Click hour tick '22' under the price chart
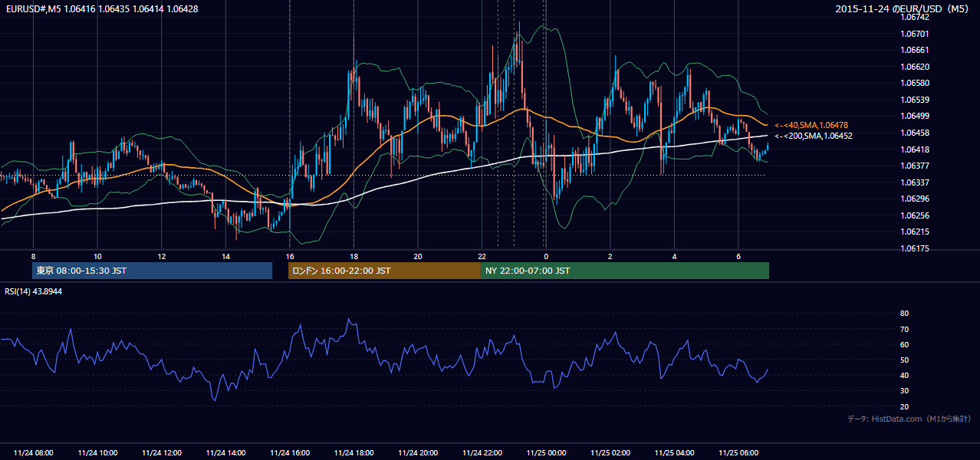Screen dimensions: 980x460 point(482,256)
